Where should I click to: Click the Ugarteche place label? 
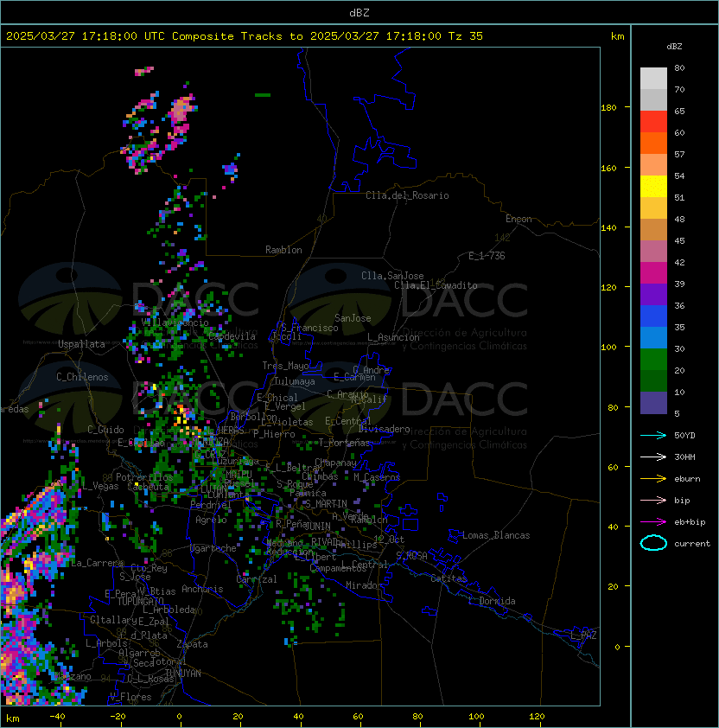tap(213, 548)
